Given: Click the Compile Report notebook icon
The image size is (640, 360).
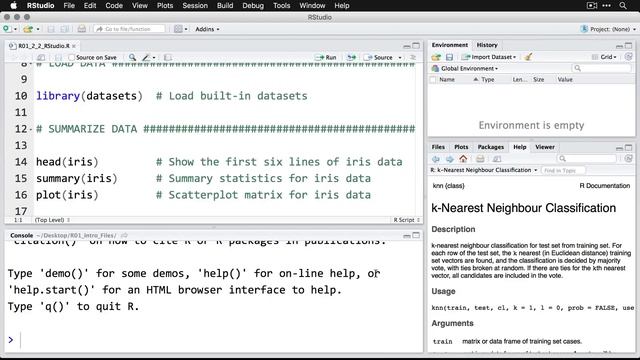Looking at the screenshot, I should click(x=168, y=58).
